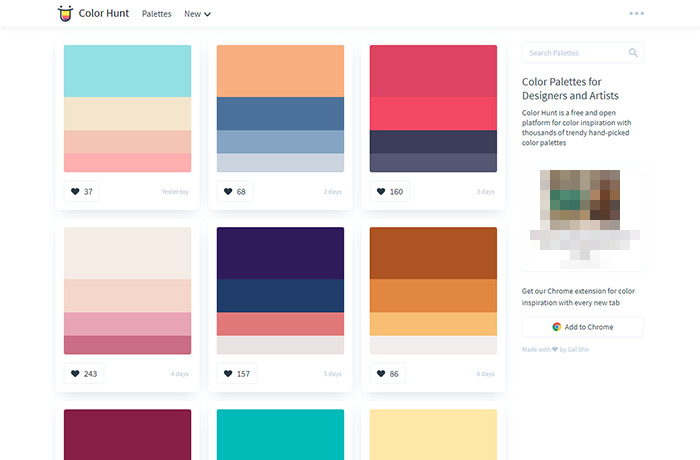Click Add to Chrome button
The width and height of the screenshot is (700, 460).
click(583, 327)
